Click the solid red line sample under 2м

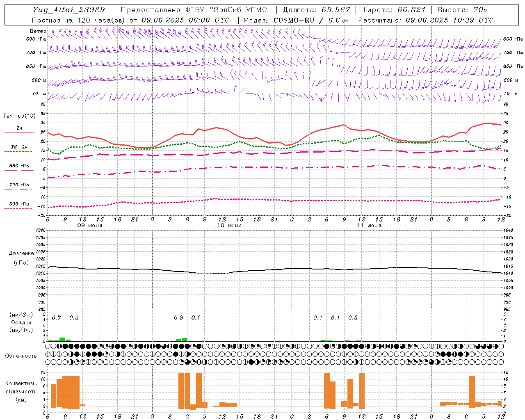pyautogui.click(x=19, y=133)
